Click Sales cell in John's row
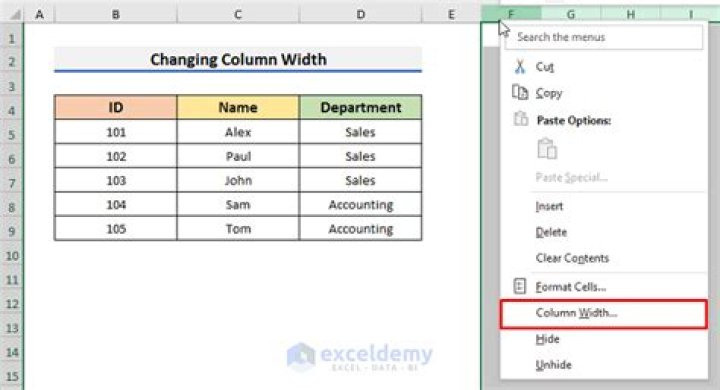The height and width of the screenshot is (390, 720). [x=360, y=180]
